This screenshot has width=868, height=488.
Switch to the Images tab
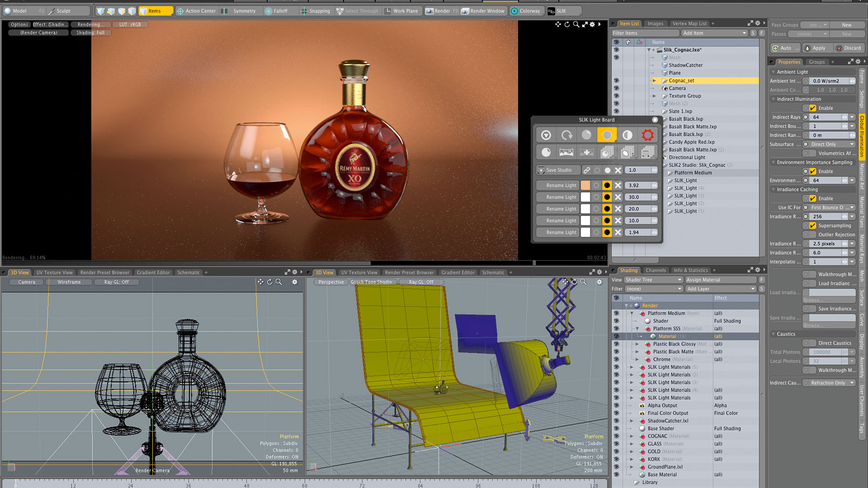tap(655, 23)
